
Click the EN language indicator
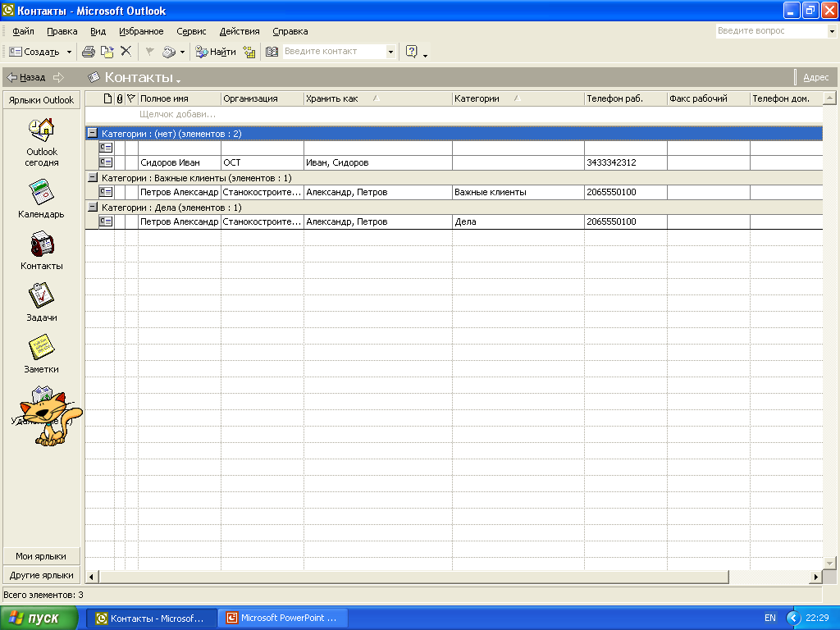[769, 618]
